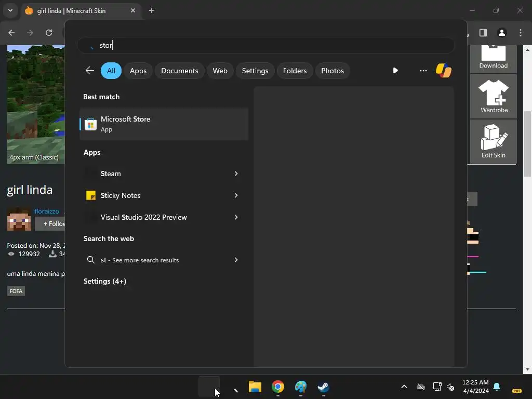Viewport: 532px width, 399px height.
Task: Show more filters with play arrow
Action: (x=395, y=71)
